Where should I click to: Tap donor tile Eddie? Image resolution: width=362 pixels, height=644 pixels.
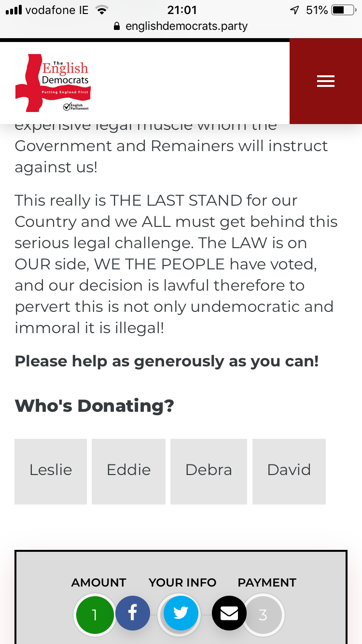[128, 471]
